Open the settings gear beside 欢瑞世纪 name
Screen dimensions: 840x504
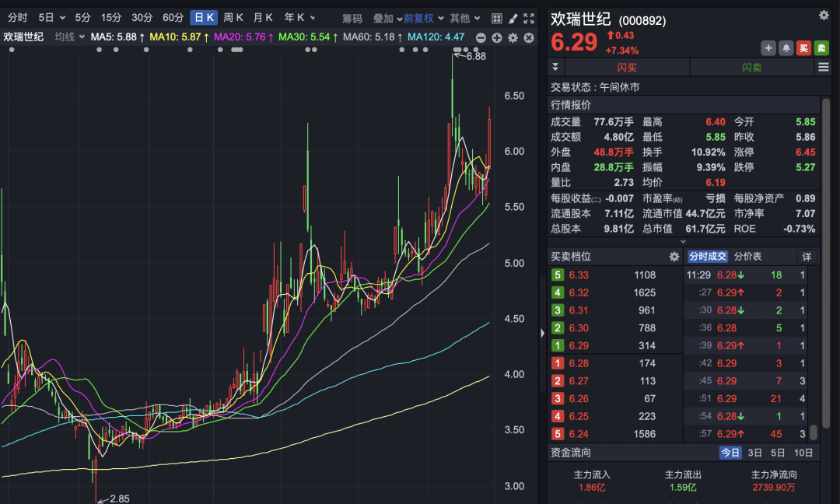(x=823, y=15)
